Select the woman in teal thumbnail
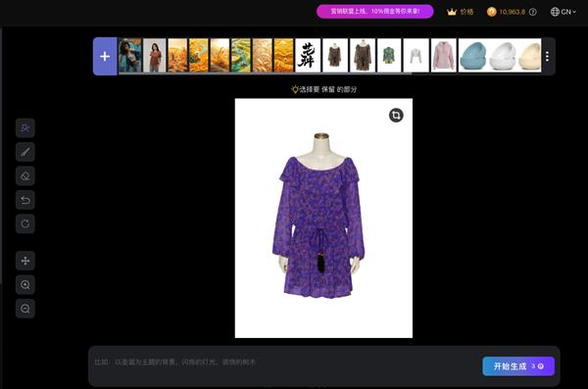The image size is (588, 389). (130, 55)
